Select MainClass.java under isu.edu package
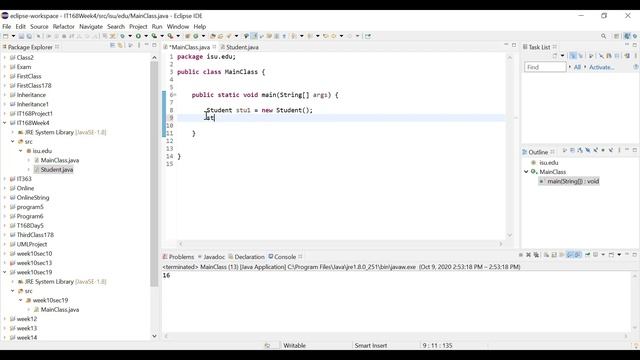The height and width of the screenshot is (360, 640). (60, 160)
